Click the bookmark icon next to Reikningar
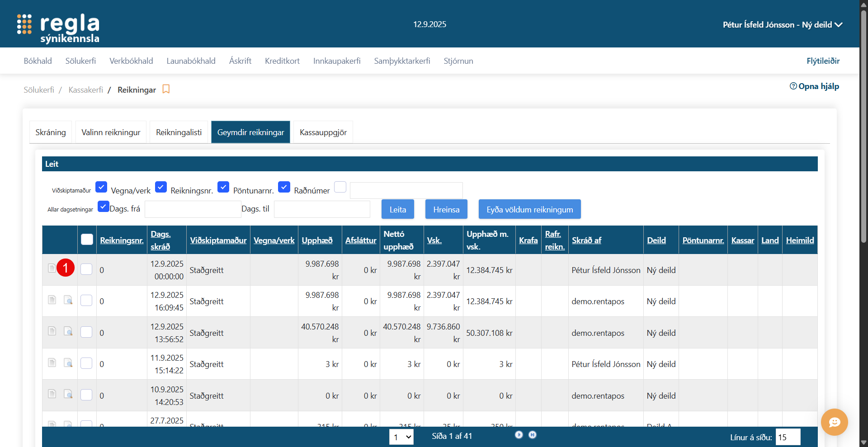The height and width of the screenshot is (447, 868). [x=166, y=89]
